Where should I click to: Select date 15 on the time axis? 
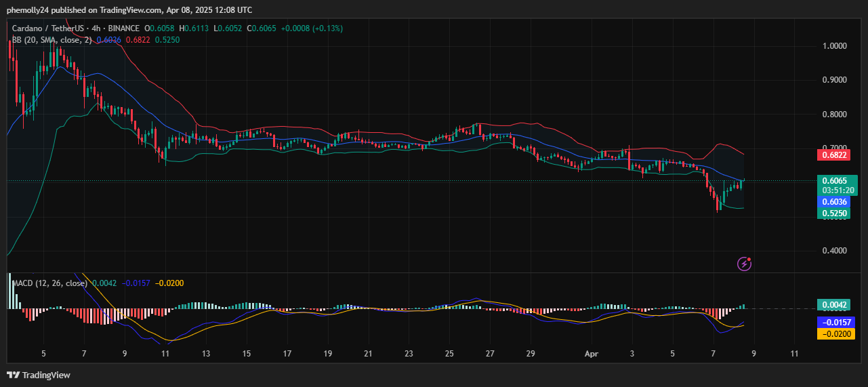tap(247, 354)
